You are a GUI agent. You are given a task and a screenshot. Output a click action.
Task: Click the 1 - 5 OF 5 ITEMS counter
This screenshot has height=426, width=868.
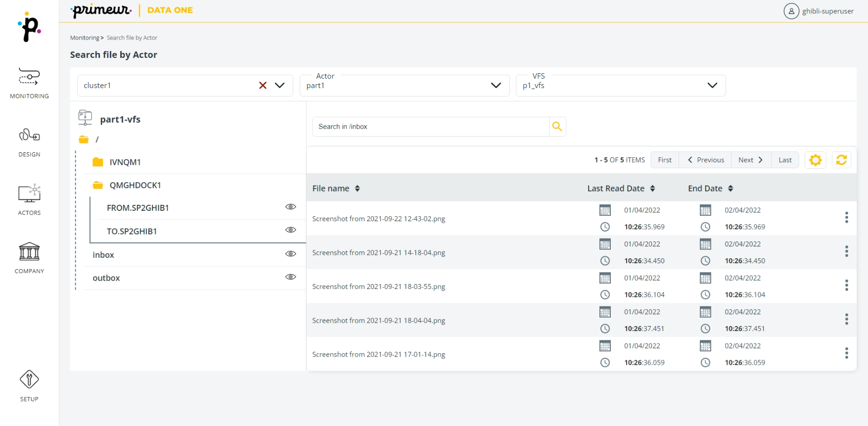coord(620,160)
